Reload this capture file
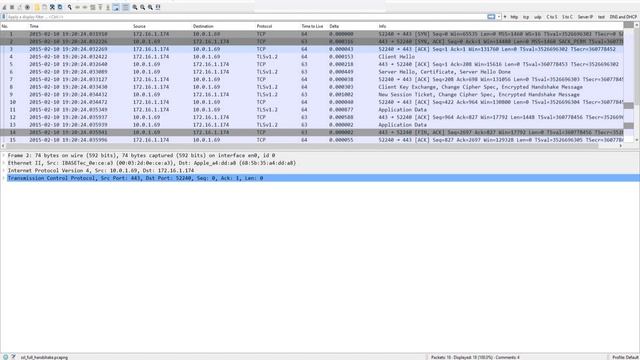Image resolution: width=640 pixels, height=360 pixels. (60, 7)
